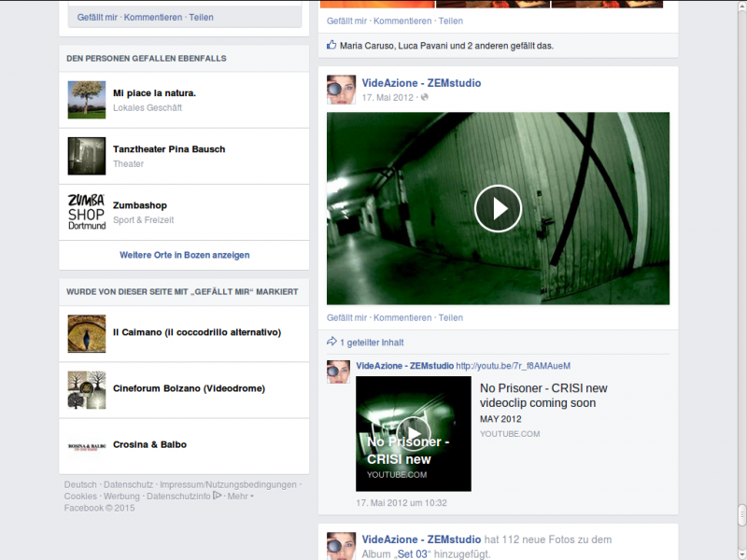Open Mi piace la natura tree thumbnail
The width and height of the screenshot is (747, 560).
coord(87,100)
